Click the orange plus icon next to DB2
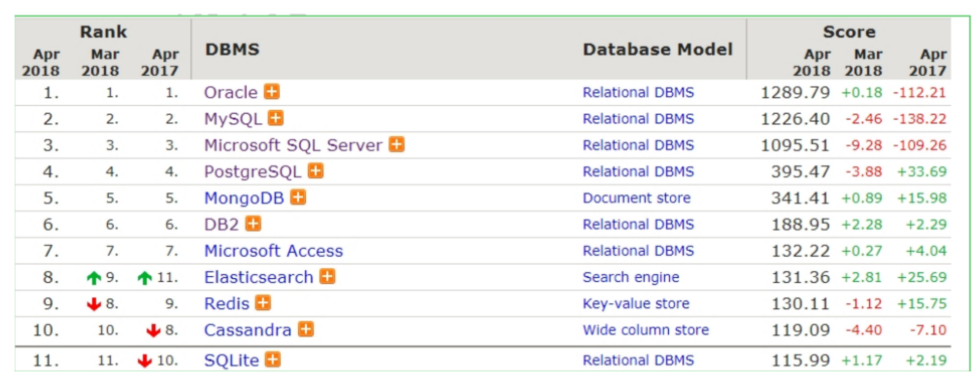The width and height of the screenshot is (980, 381). click(x=253, y=223)
